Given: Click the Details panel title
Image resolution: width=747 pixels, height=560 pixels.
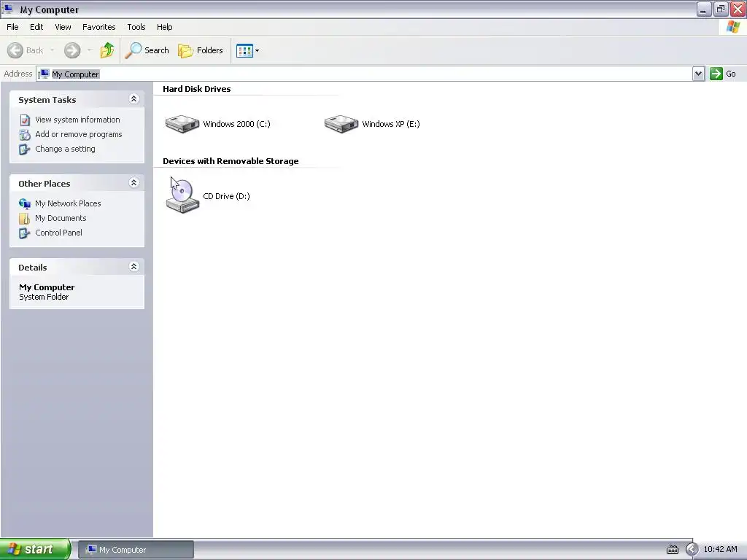Looking at the screenshot, I should click(x=32, y=268).
